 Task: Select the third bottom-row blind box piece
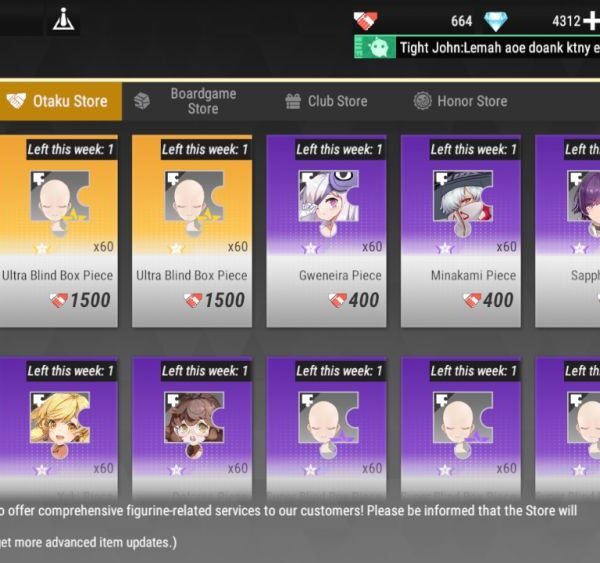pyautogui.click(x=326, y=429)
